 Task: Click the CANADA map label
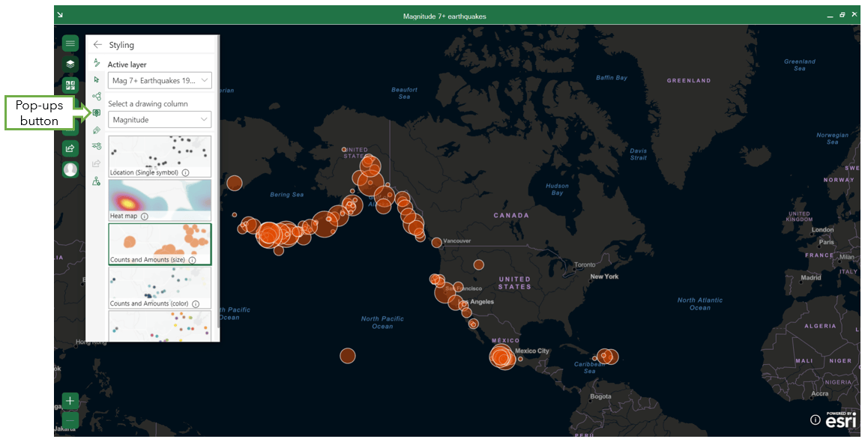(511, 216)
